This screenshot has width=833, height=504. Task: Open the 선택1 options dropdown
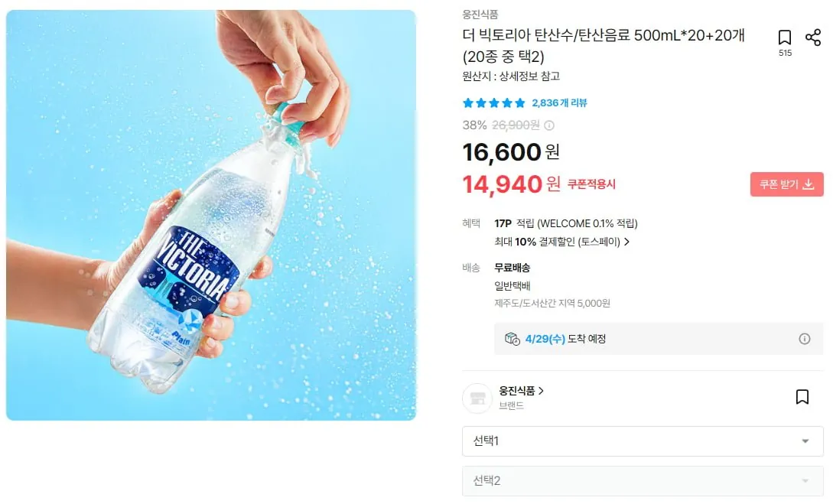point(643,441)
